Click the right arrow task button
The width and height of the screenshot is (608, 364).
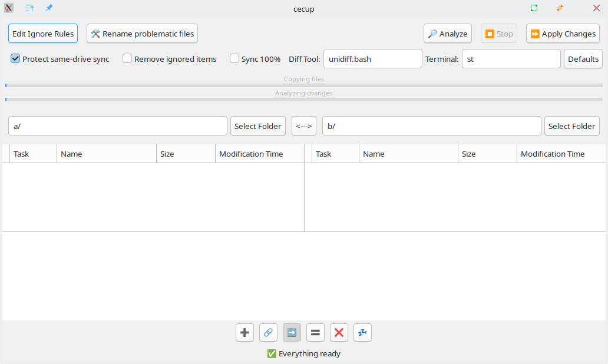click(x=292, y=333)
